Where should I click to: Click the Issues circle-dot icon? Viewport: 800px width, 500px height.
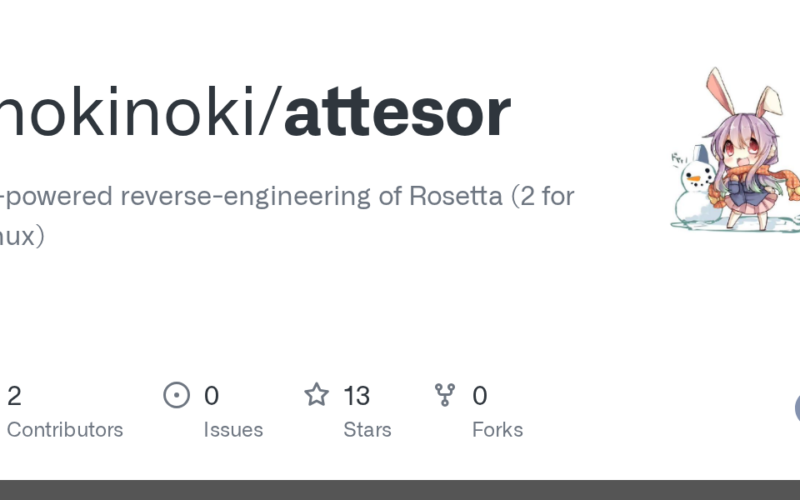click(176, 396)
